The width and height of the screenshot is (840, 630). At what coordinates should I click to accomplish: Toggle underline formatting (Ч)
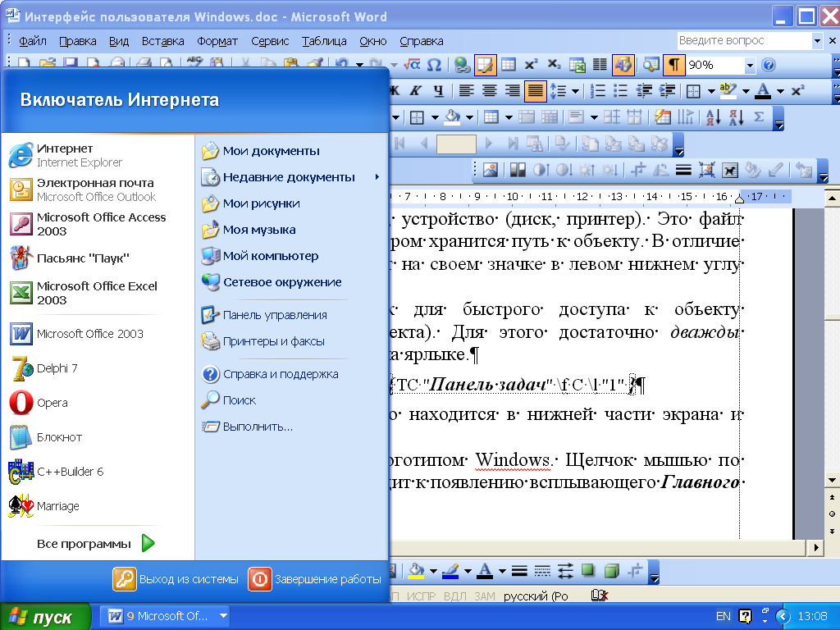point(438,91)
